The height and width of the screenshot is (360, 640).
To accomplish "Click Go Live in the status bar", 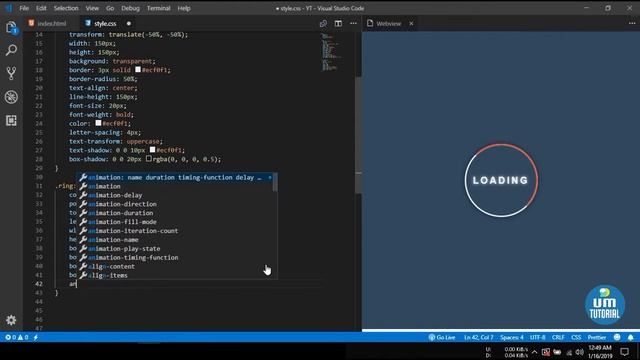I will click(x=442, y=338).
